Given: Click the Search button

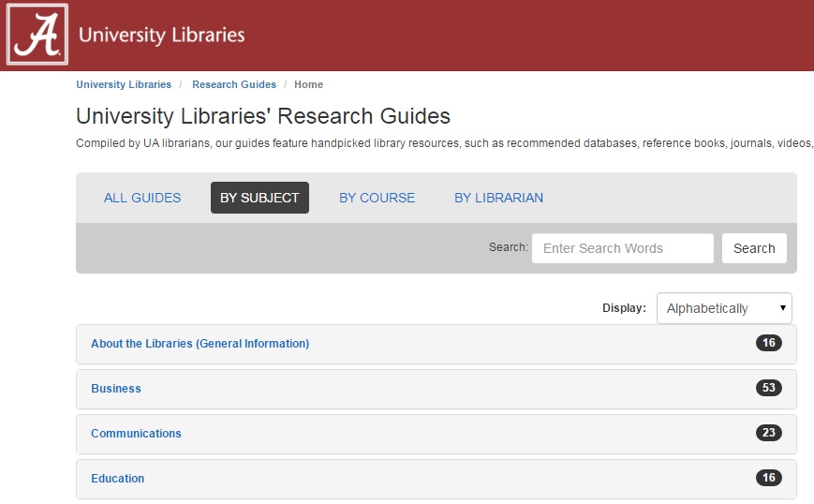Looking at the screenshot, I should 754,248.
